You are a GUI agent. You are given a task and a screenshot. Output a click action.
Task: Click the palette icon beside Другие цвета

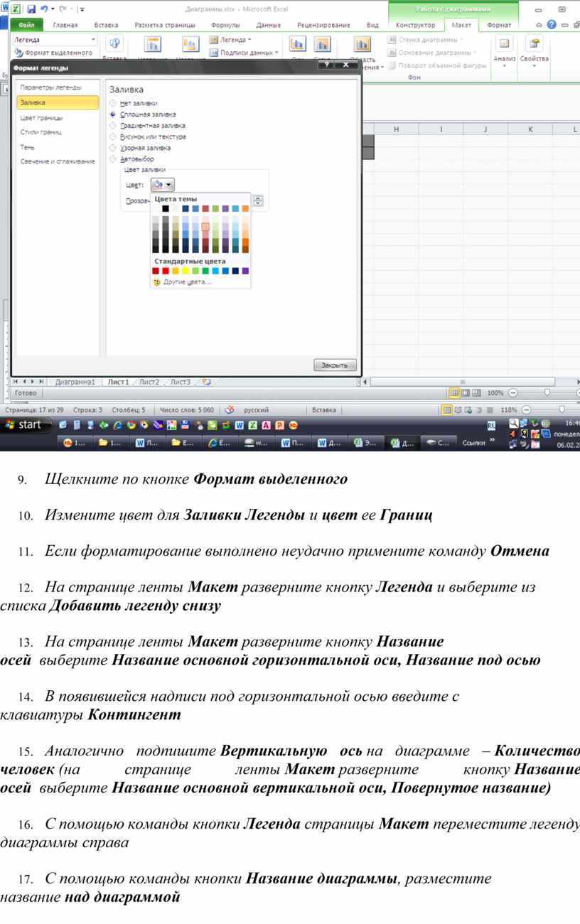coord(156,281)
